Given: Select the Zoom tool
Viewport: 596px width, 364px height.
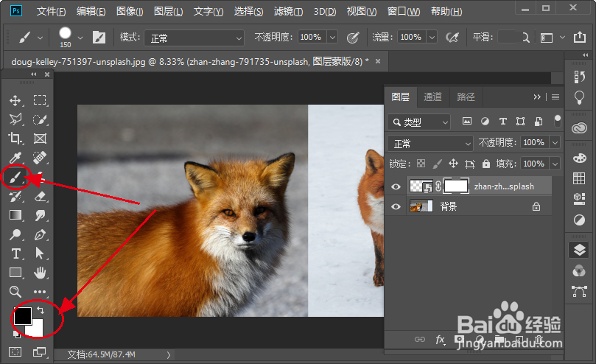Looking at the screenshot, I should point(15,292).
